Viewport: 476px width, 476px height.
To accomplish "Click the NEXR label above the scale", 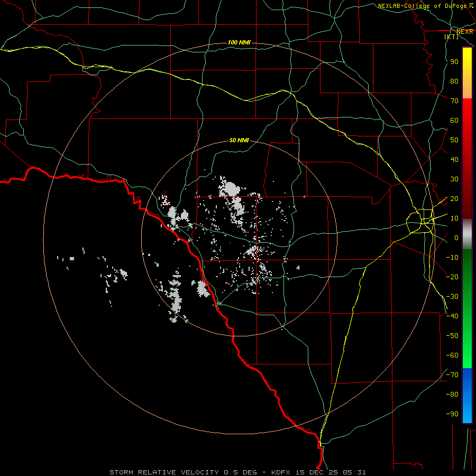I will (465, 32).
